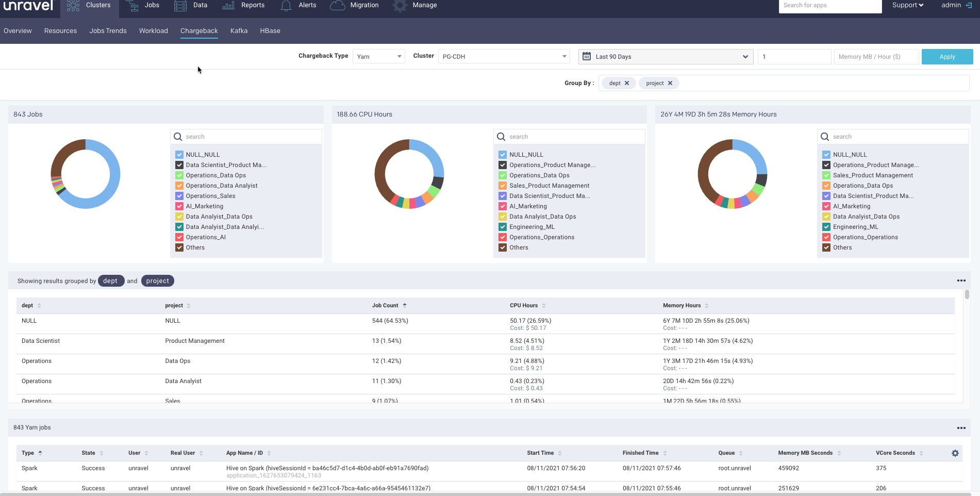Click the Memory Hours donut chart
The width and height of the screenshot is (980, 496).
tap(733, 174)
